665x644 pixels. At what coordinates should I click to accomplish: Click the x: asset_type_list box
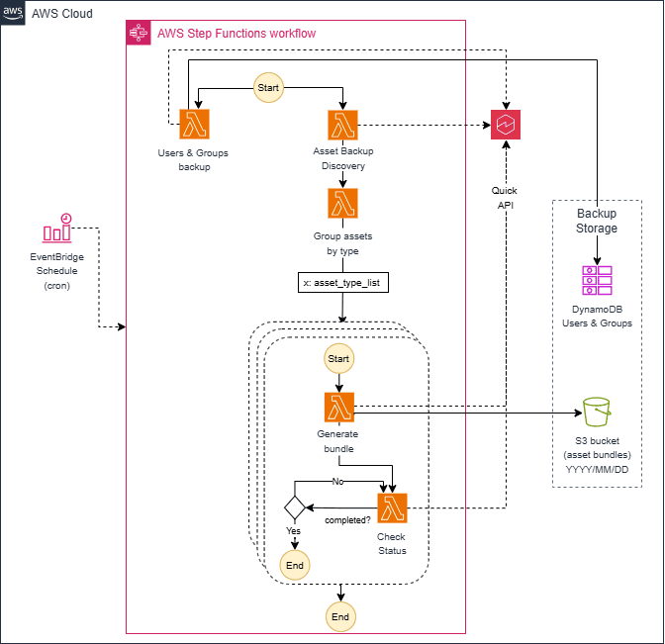coord(343,282)
